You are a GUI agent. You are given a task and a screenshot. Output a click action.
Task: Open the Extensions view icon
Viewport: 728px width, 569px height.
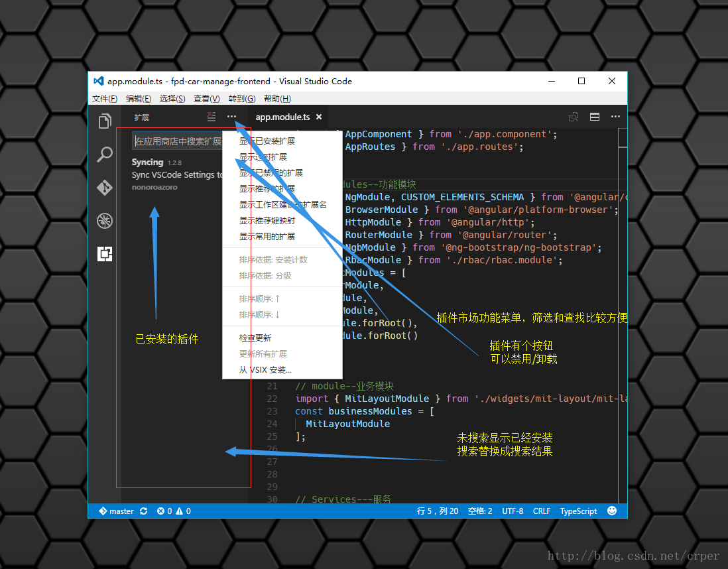[105, 253]
